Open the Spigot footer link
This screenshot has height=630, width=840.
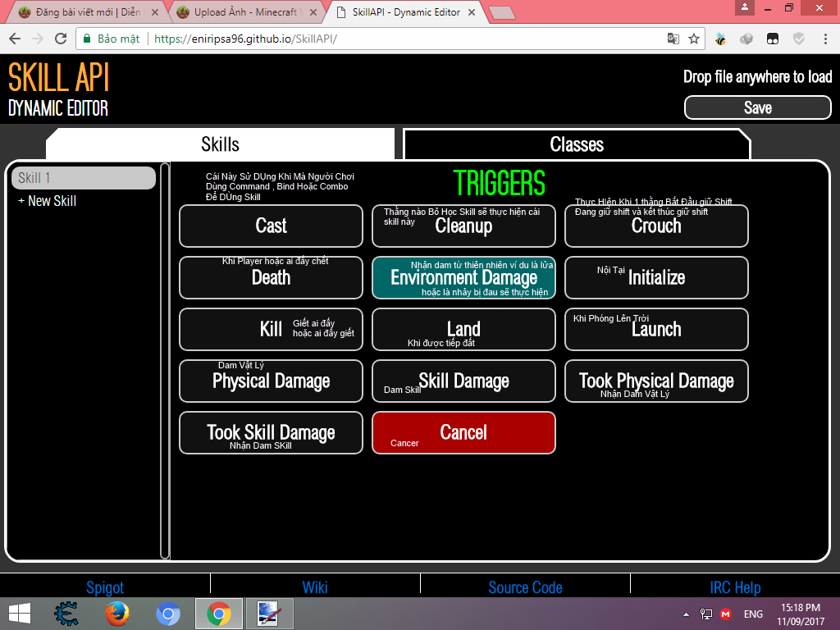pyautogui.click(x=105, y=587)
